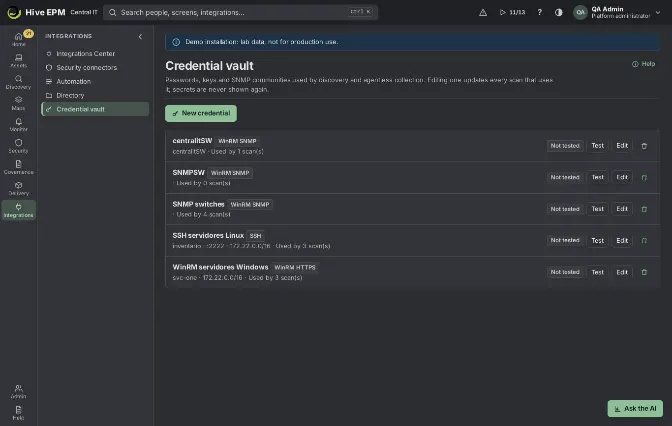
Task: Test the centralitSW credential
Action: click(597, 146)
